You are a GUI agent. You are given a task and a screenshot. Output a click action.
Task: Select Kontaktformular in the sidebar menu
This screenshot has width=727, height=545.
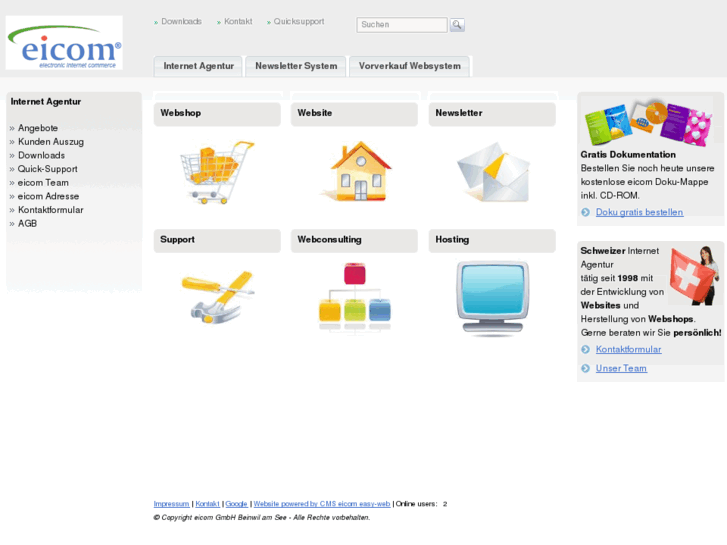pyautogui.click(x=51, y=210)
